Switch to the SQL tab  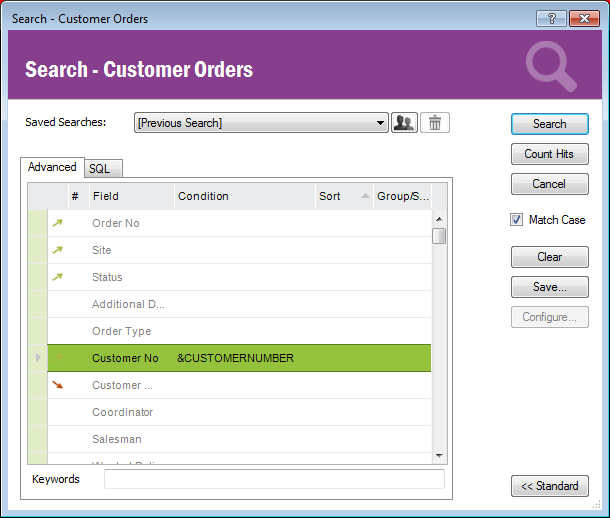99,169
